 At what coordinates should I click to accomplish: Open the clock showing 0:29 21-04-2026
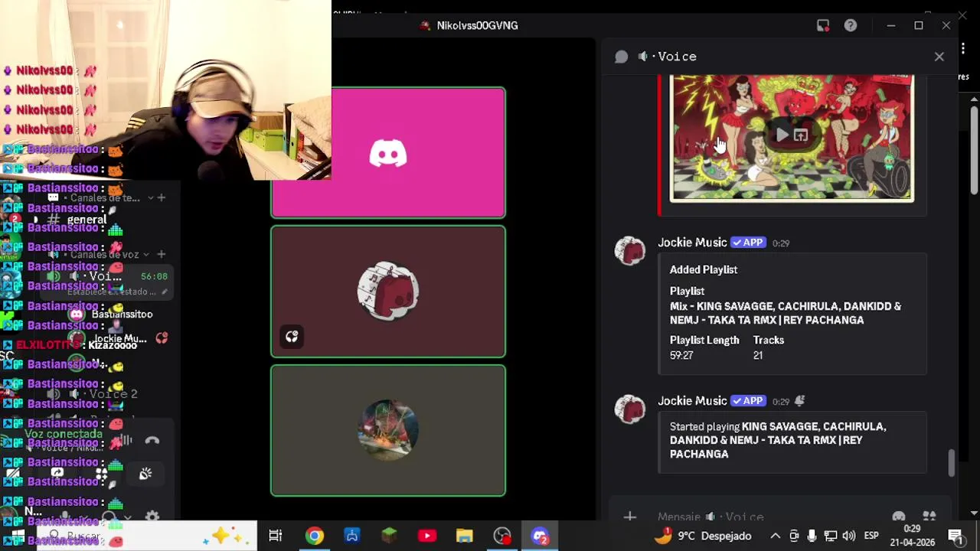point(911,536)
